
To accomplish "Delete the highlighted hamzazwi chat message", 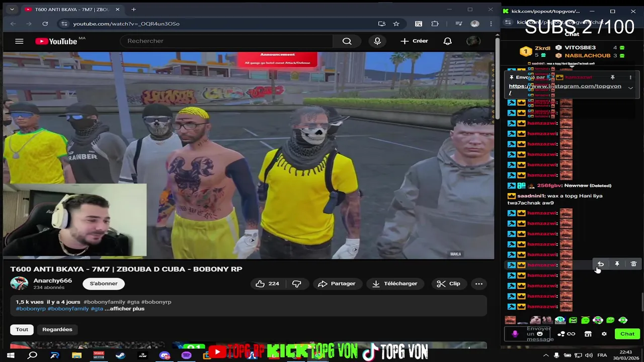I will pos(633,264).
